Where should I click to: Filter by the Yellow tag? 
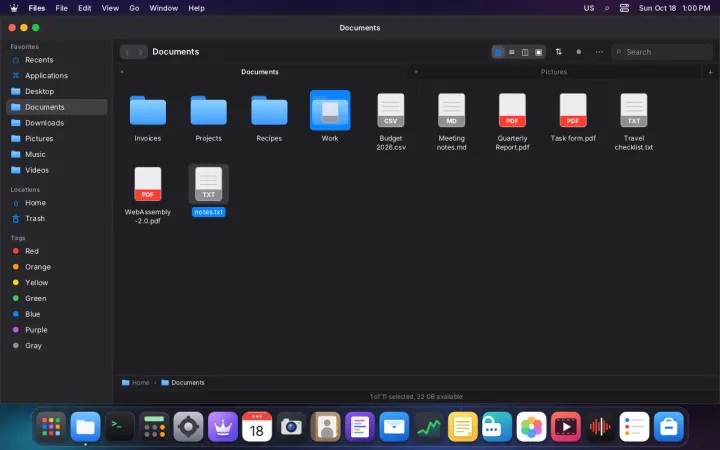(x=56, y=283)
